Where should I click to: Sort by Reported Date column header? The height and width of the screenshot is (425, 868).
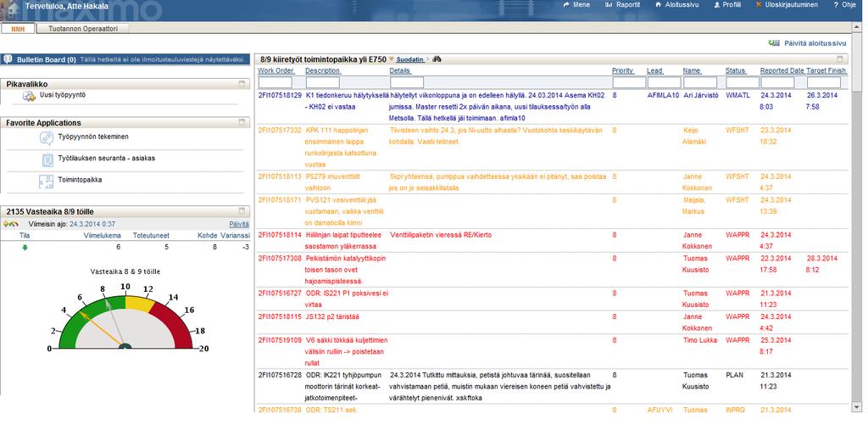pyautogui.click(x=782, y=71)
